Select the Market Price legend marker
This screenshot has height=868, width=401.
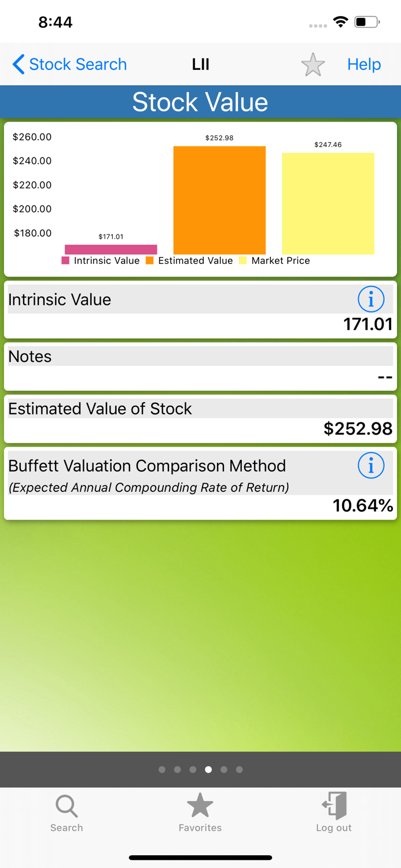(242, 261)
